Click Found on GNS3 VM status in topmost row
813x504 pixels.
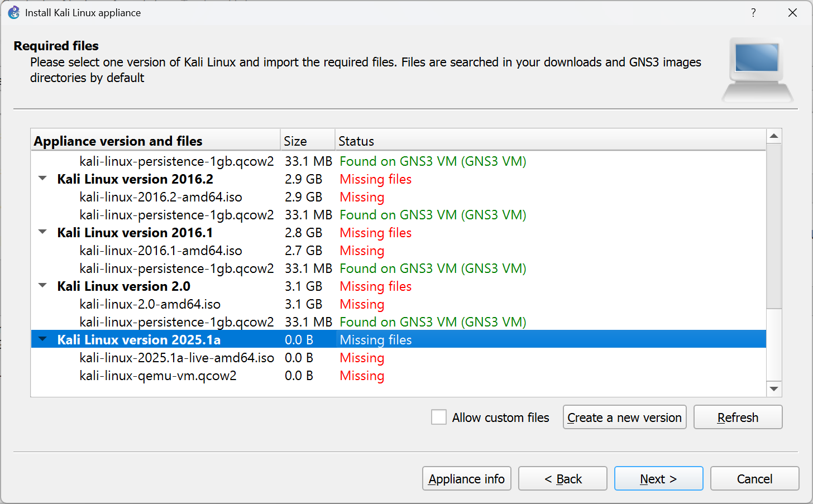pyautogui.click(x=433, y=161)
